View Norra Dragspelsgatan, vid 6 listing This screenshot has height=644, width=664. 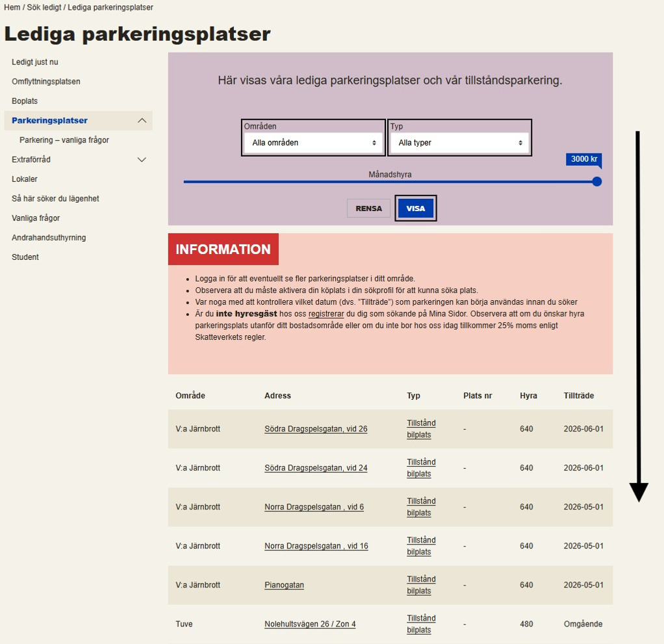(x=314, y=507)
